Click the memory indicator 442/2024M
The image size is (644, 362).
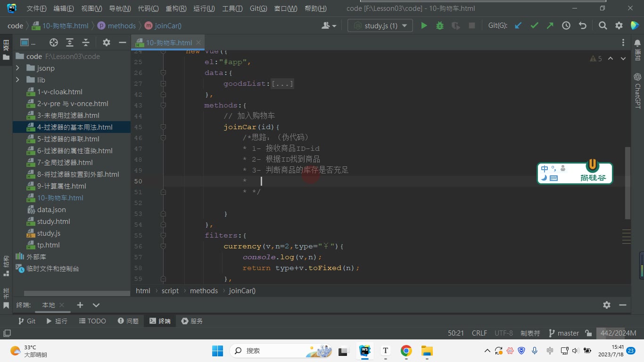point(619,333)
